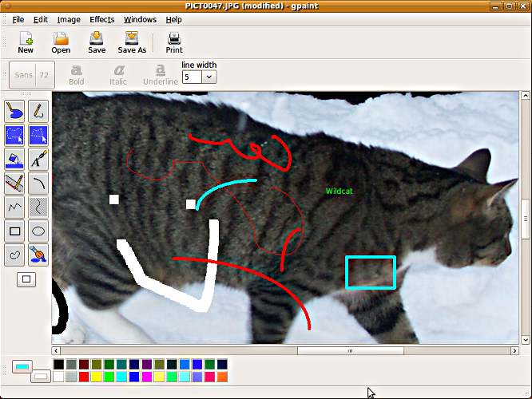Activate the text tool
The width and height of the screenshot is (532, 399).
[x=38, y=159]
